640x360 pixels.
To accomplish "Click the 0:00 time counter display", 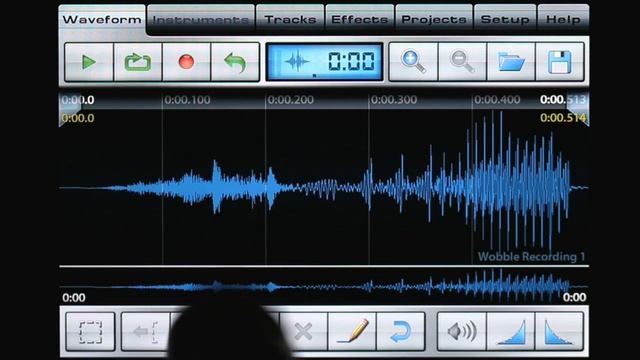I will (324, 62).
